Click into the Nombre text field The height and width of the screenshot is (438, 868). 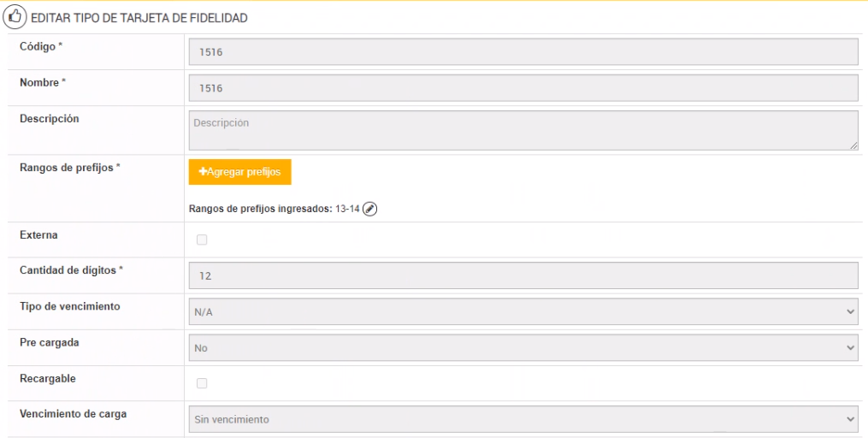[523, 88]
